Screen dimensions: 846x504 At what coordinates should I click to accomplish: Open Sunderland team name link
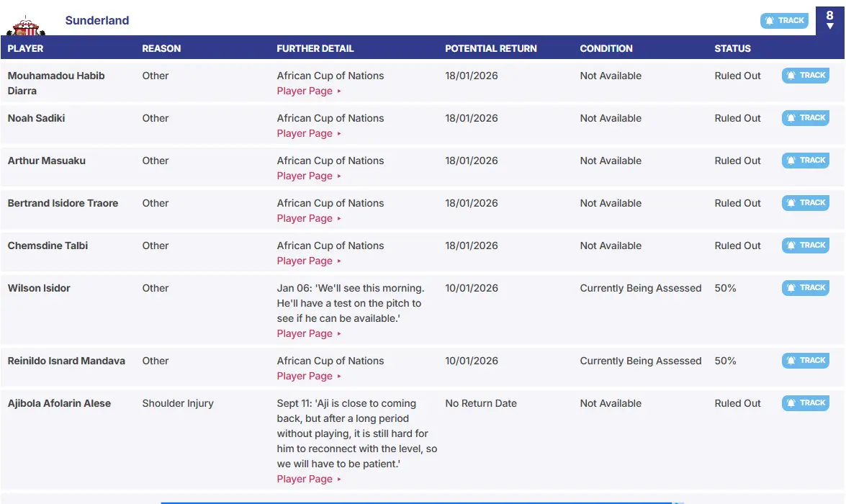97,20
